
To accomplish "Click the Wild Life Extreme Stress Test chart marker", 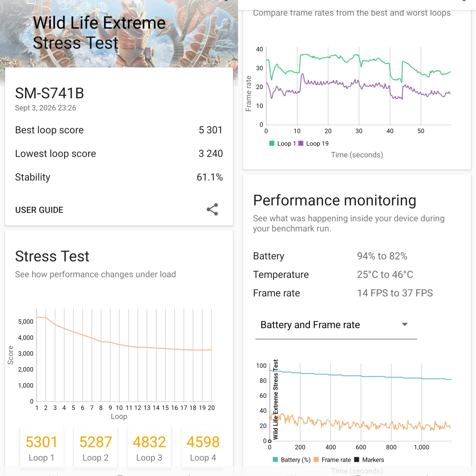I will [275, 400].
